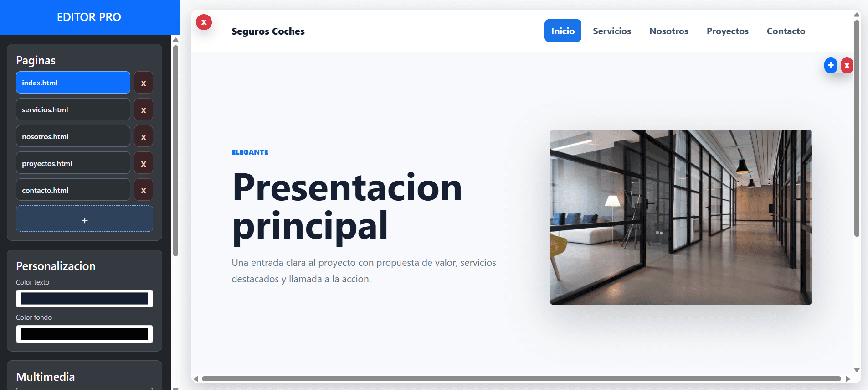Open servicios.html in the Paginas list

(73, 109)
